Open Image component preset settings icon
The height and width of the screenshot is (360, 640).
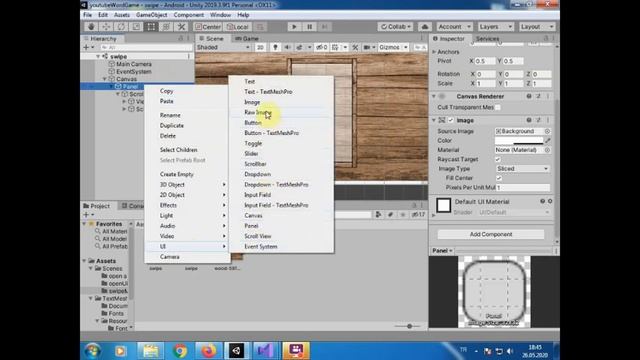pyautogui.click(x=538, y=120)
